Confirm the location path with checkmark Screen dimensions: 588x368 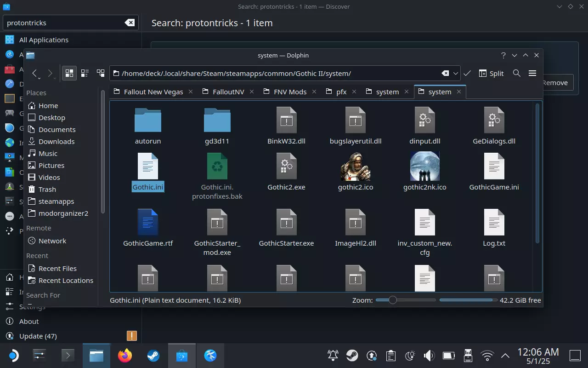(x=467, y=73)
